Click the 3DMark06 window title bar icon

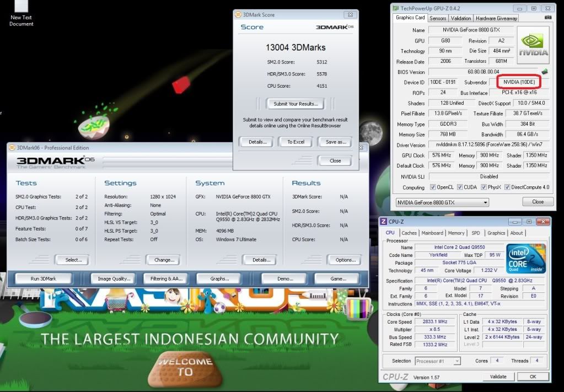[x=12, y=147]
